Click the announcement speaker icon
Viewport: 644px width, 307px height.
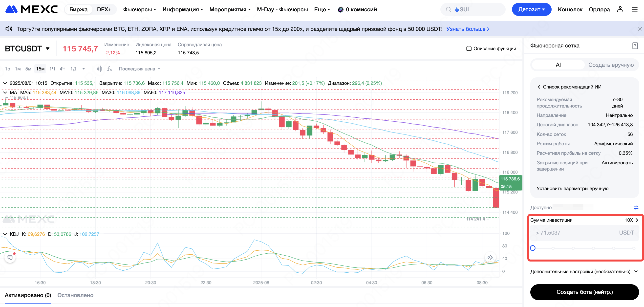tap(9, 29)
